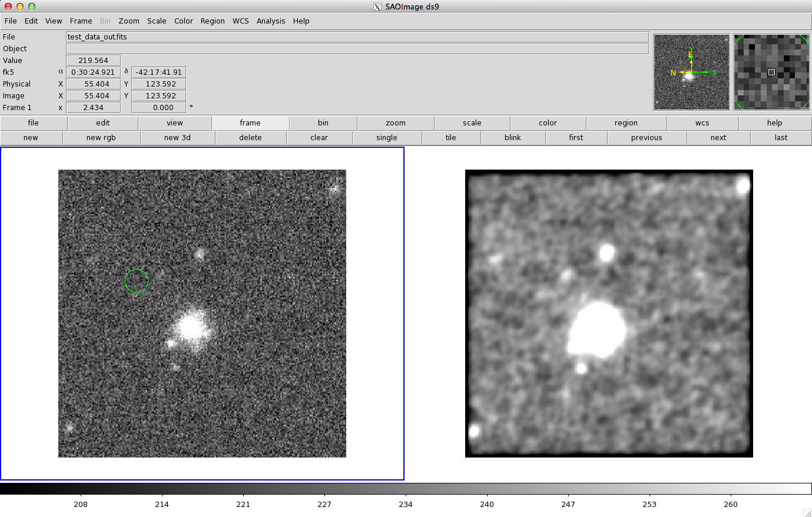This screenshot has width=812, height=517.
Task: Click the 'help' buttonbar button
Action: tap(775, 123)
